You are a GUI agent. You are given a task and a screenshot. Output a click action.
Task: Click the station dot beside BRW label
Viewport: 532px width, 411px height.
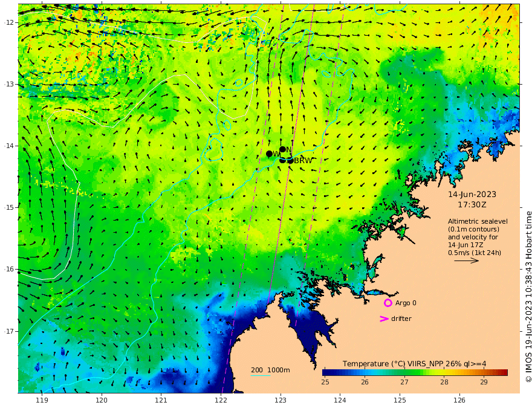(x=290, y=160)
